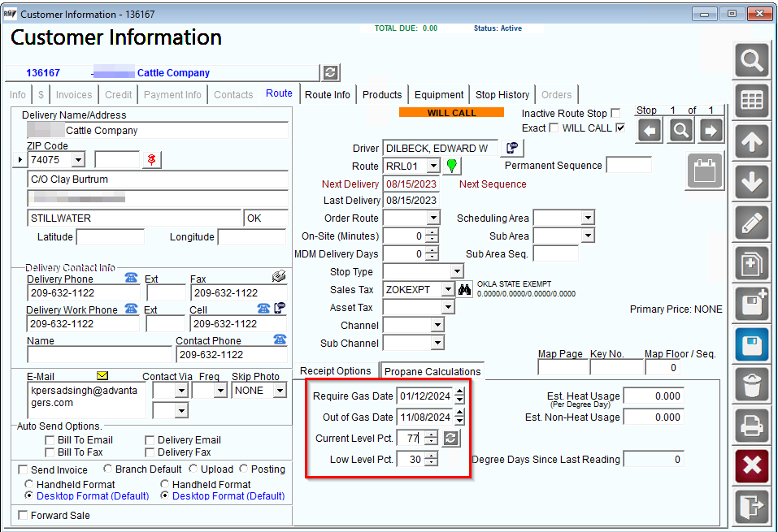778x532 pixels.
Task: Click the trash can delete icon
Action: click(x=752, y=385)
